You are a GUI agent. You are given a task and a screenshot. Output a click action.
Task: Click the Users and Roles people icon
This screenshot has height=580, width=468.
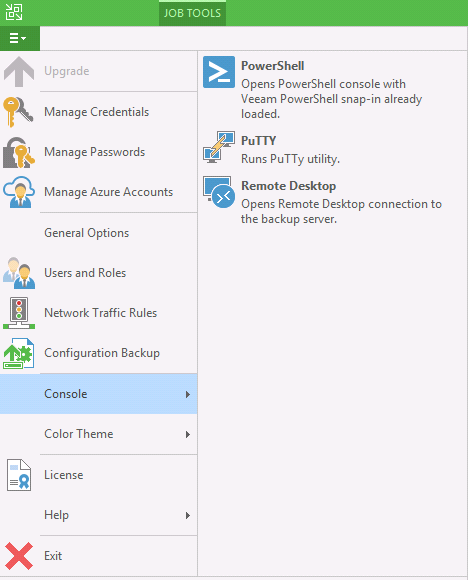click(x=18, y=273)
